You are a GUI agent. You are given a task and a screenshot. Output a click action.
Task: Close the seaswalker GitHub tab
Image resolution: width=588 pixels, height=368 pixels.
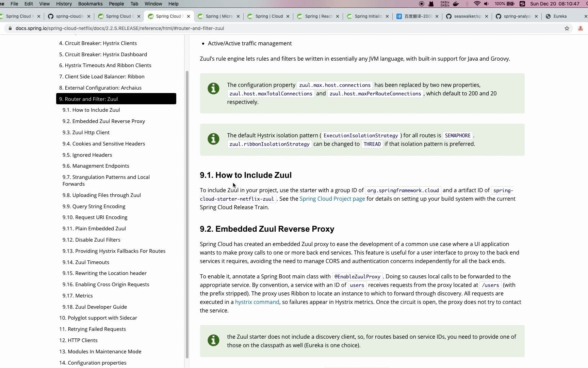point(487,16)
